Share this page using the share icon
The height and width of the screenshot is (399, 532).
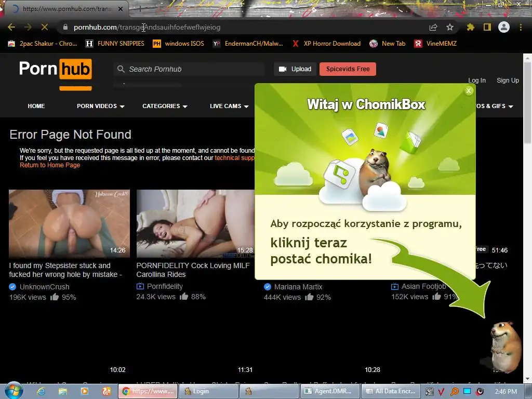point(433,27)
